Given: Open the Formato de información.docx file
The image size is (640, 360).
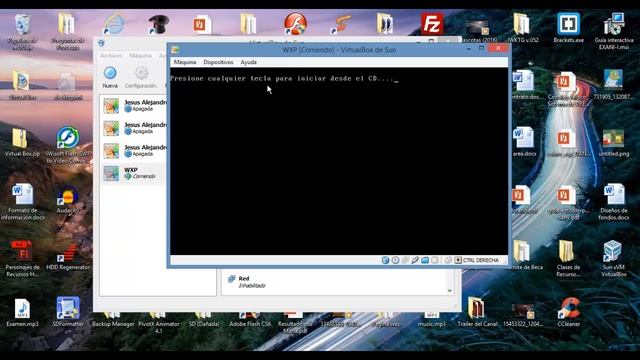Looking at the screenshot, I should [x=23, y=202].
